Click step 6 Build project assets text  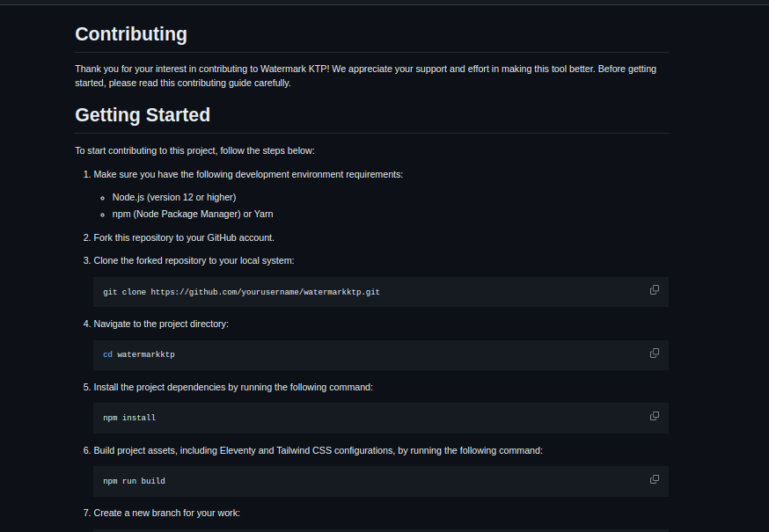pos(318,450)
